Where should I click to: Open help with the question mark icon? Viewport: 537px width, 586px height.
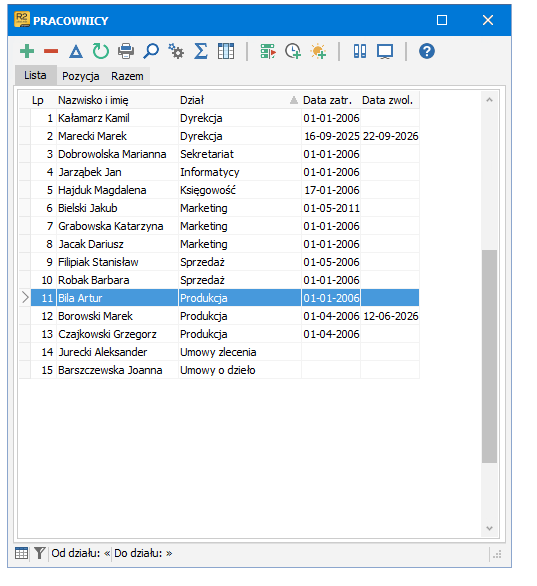427,51
